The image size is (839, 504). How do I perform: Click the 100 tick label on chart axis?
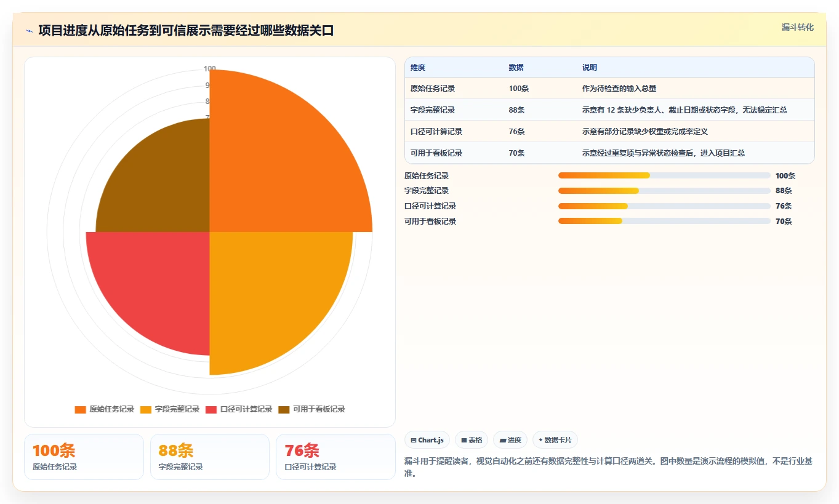pos(210,68)
